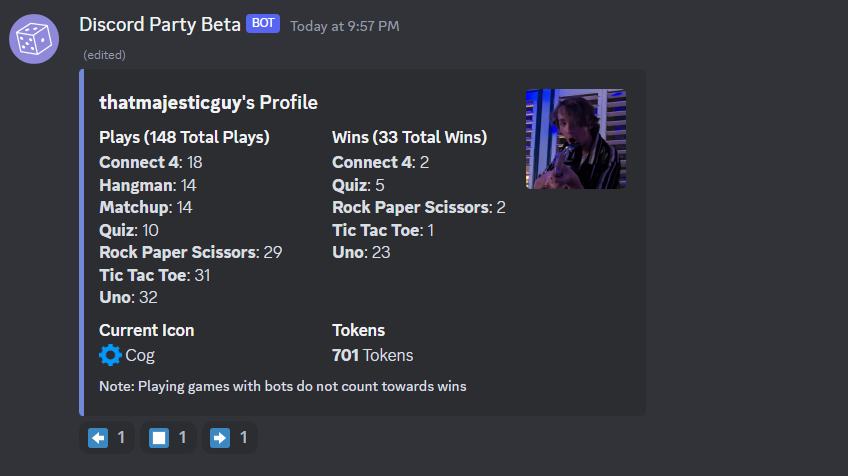This screenshot has height=476, width=848.
Task: Click the blue Cog icon emoji
Action: (110, 355)
